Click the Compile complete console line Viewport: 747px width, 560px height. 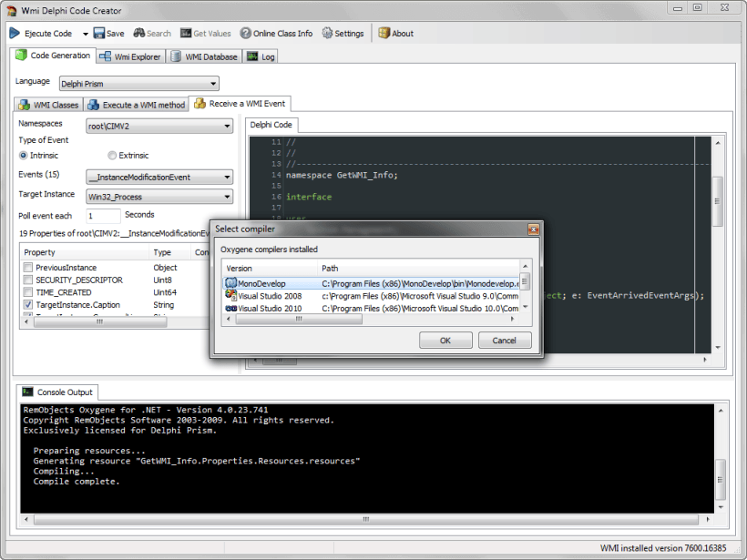77,482
